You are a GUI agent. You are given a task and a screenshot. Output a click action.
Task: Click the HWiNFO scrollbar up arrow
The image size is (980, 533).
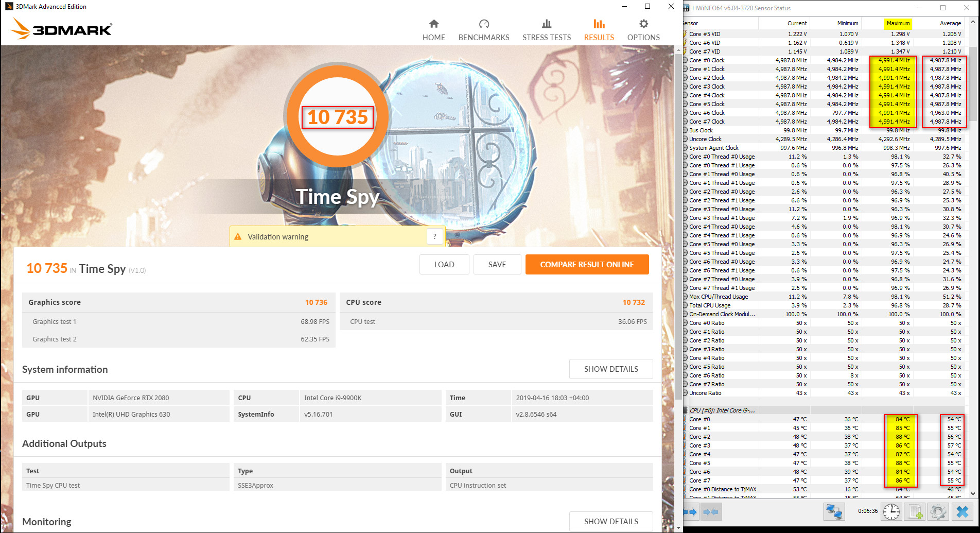(x=973, y=22)
